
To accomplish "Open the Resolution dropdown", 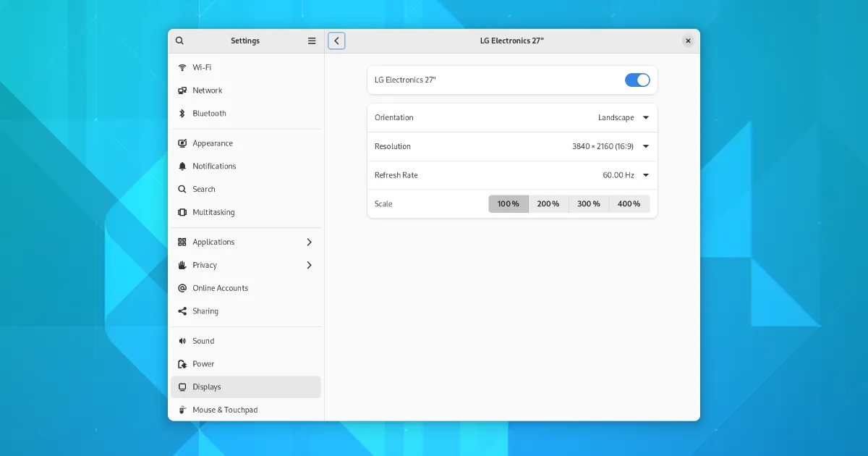I will pyautogui.click(x=610, y=146).
